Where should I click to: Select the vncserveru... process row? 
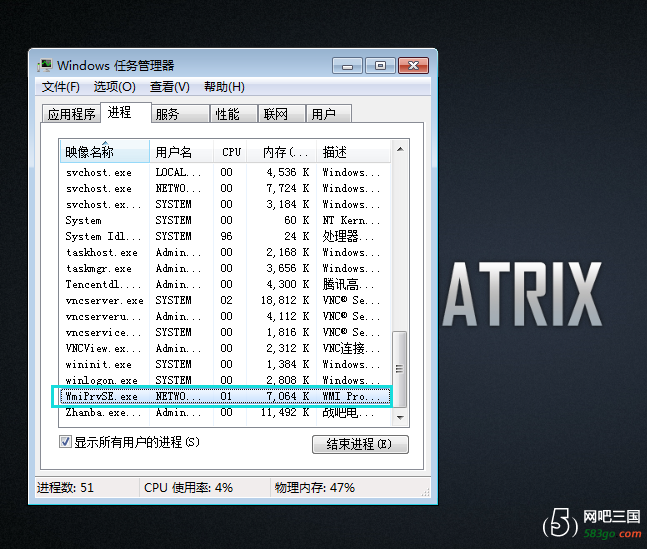(225, 316)
